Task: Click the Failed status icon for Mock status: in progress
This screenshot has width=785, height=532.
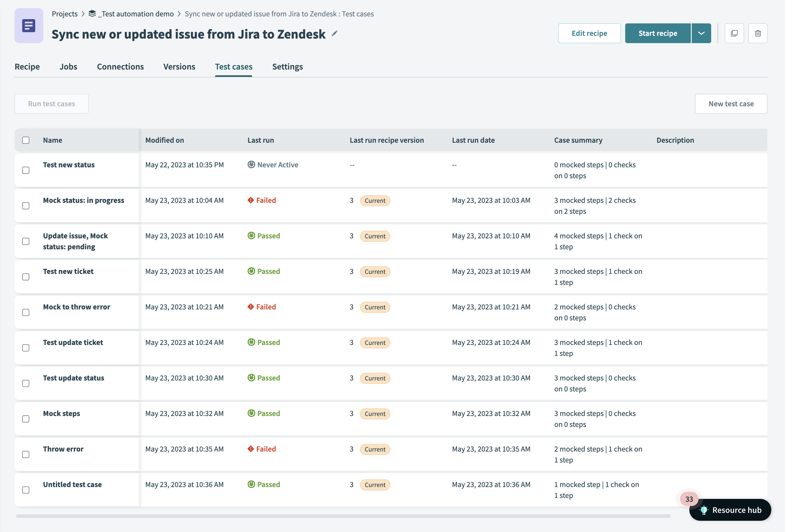Action: pos(251,200)
